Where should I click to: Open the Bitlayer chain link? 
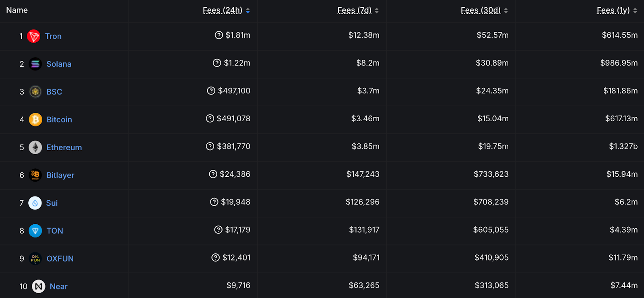pos(60,175)
